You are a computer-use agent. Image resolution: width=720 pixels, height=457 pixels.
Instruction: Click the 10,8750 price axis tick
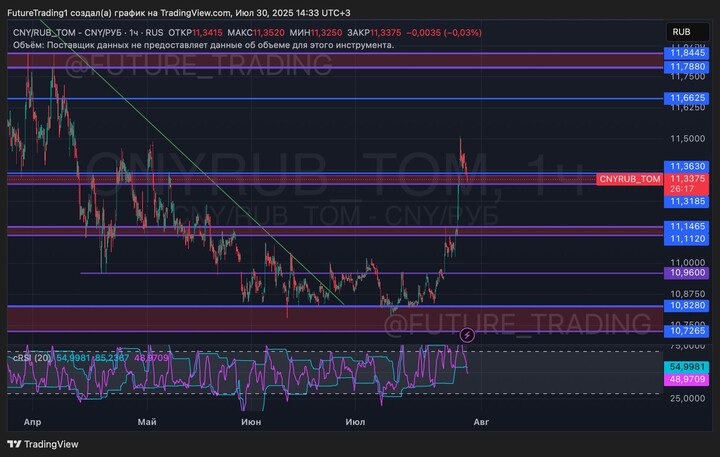(687, 294)
